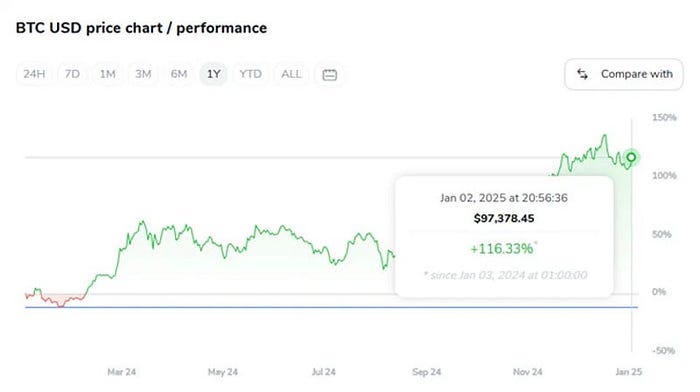
Task: Select the active 1Y time range
Action: point(213,74)
